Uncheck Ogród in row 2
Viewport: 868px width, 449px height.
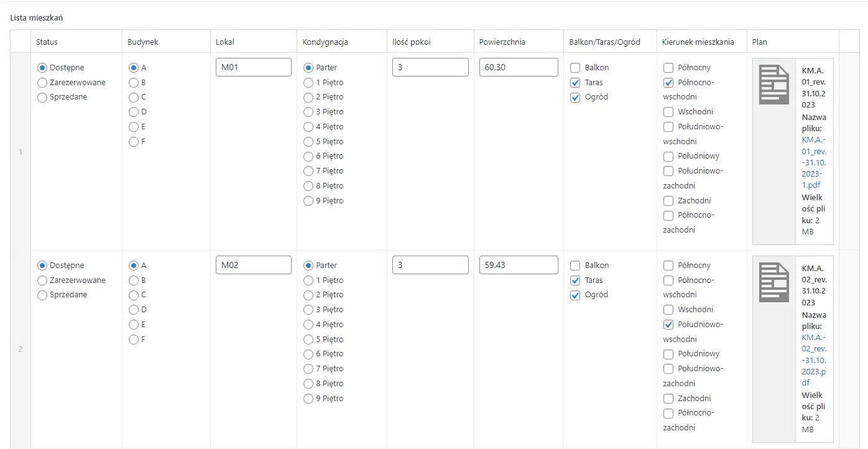coord(575,295)
